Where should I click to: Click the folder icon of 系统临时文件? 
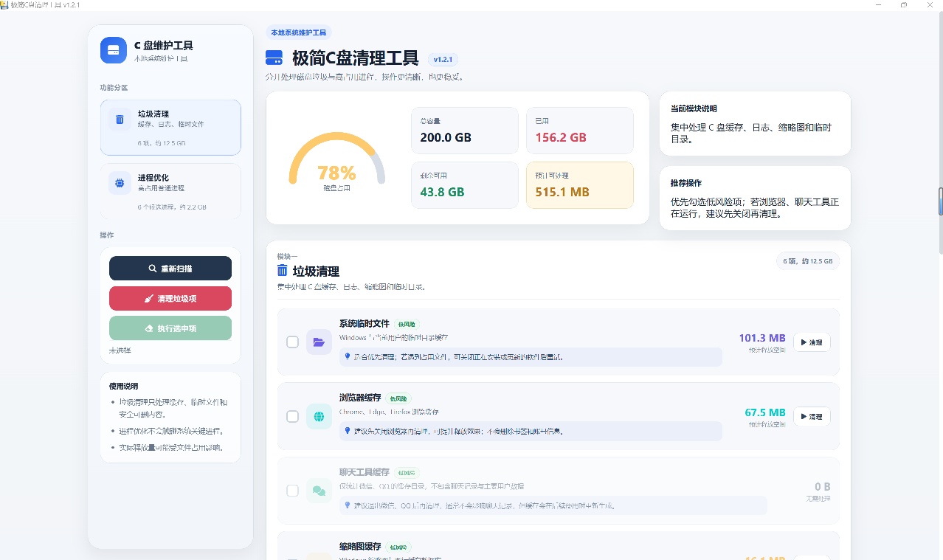319,342
